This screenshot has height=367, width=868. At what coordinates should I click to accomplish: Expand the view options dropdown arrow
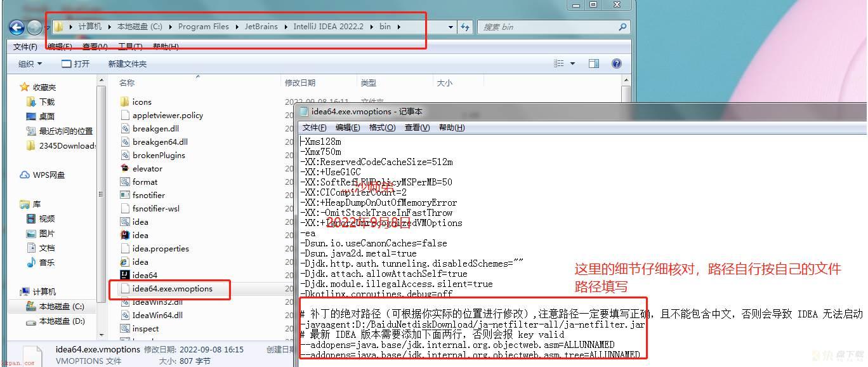point(572,63)
